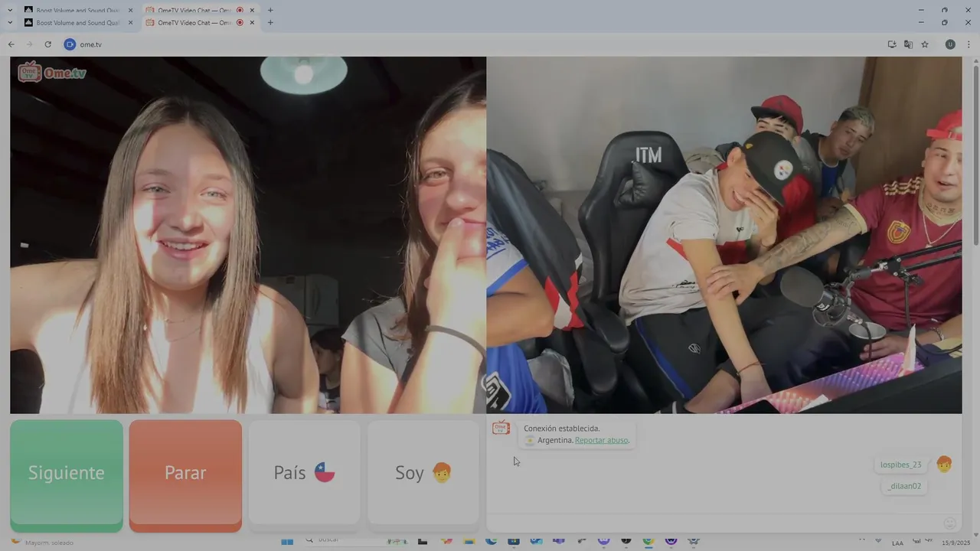Click the camera site-info icon in address bar
This screenshot has height=551, width=980.
[70, 44]
